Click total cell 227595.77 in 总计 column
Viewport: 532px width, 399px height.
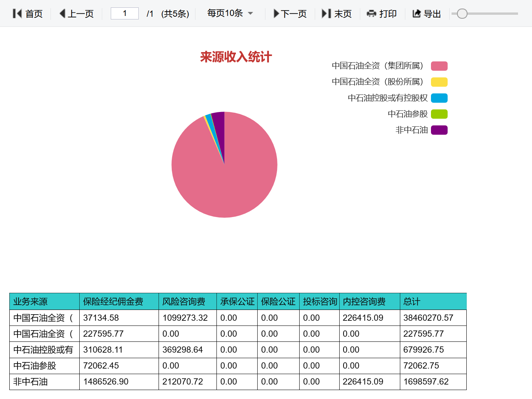424,334
